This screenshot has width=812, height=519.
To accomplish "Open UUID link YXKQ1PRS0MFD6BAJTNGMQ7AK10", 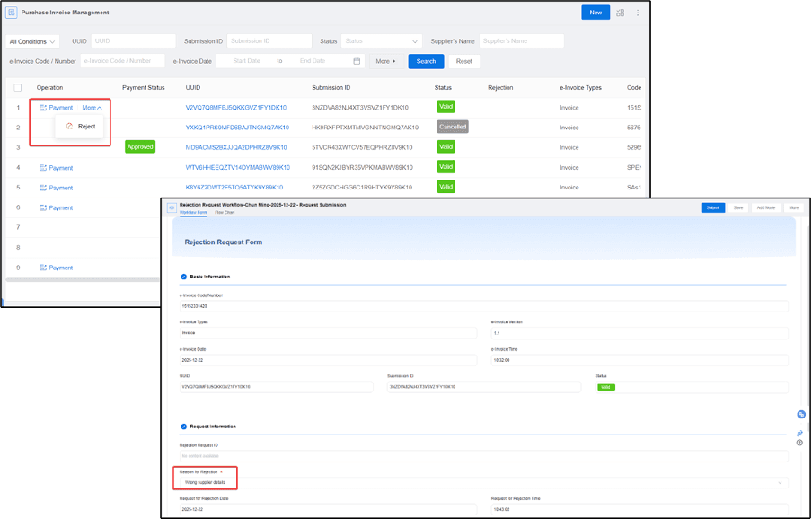I will [237, 128].
